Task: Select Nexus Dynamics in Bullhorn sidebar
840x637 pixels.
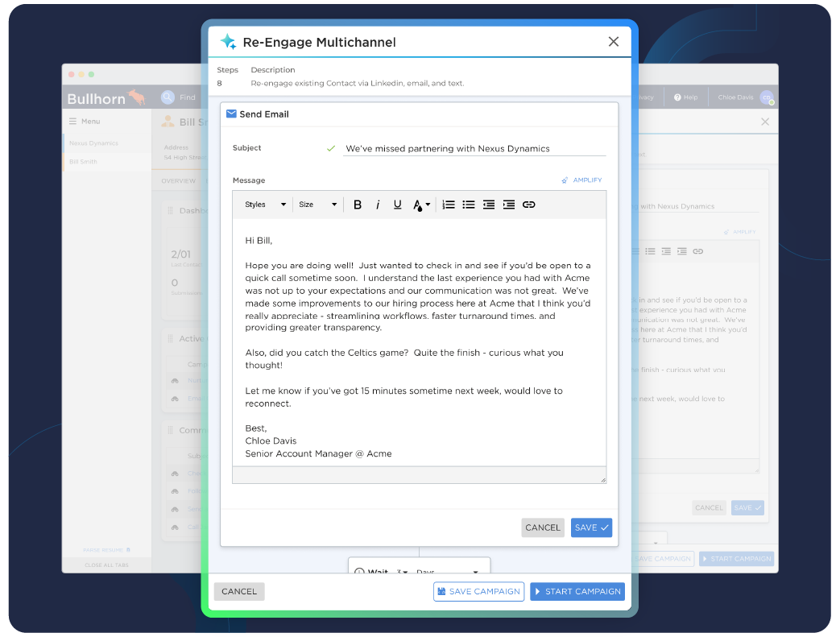Action: coord(93,143)
